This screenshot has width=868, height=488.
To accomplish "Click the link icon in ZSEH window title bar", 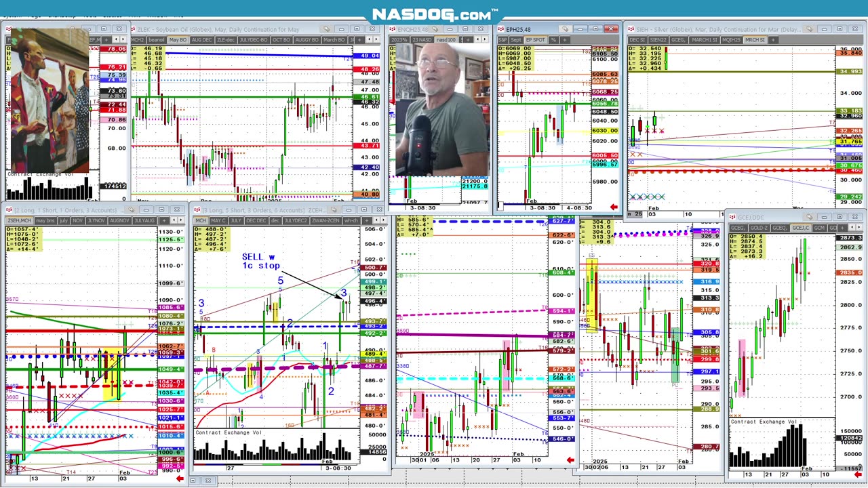I will click(131, 209).
